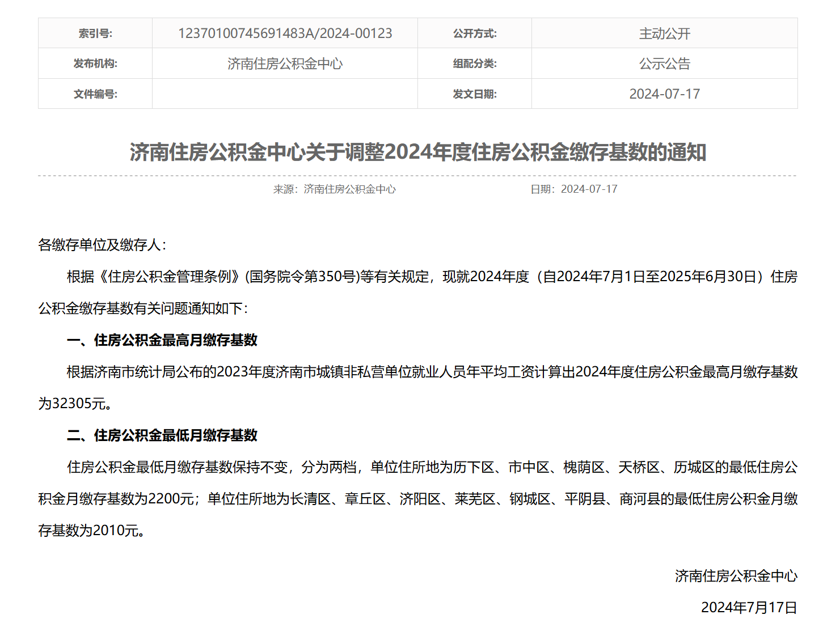Select the 公示公告 category cell
The height and width of the screenshot is (640, 840).
point(665,63)
